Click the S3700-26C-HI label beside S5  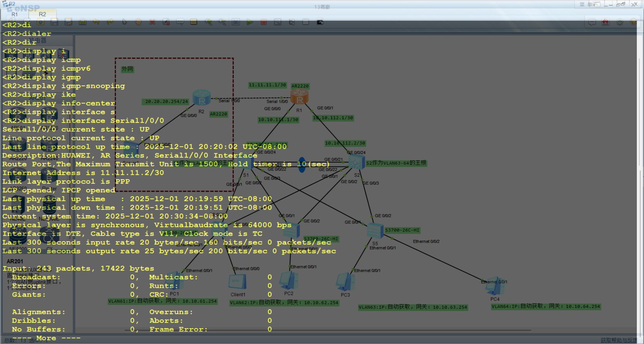pos(402,230)
